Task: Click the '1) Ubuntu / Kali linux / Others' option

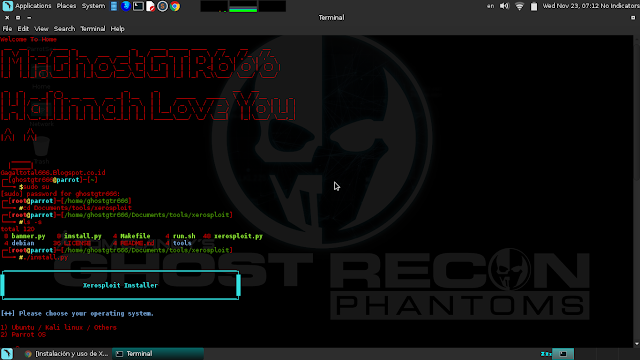Action: [x=58, y=328]
